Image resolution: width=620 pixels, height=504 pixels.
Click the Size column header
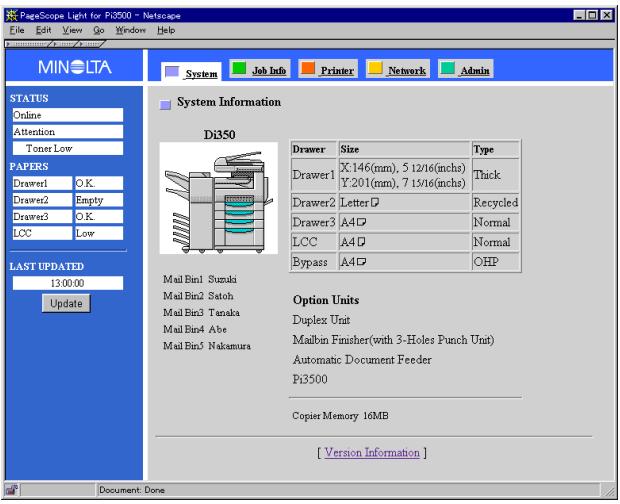tap(404, 149)
